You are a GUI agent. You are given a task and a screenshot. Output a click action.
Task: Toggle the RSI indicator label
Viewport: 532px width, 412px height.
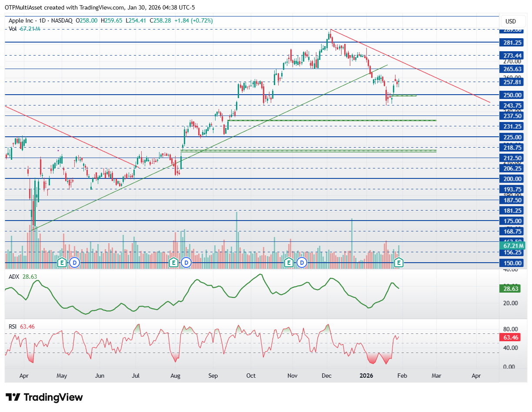pyautogui.click(x=12, y=327)
